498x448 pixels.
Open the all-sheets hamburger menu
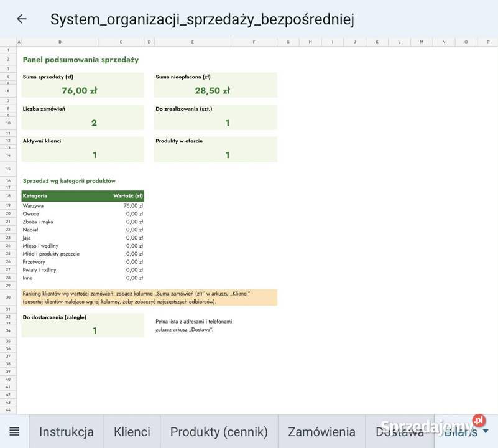coord(14,431)
